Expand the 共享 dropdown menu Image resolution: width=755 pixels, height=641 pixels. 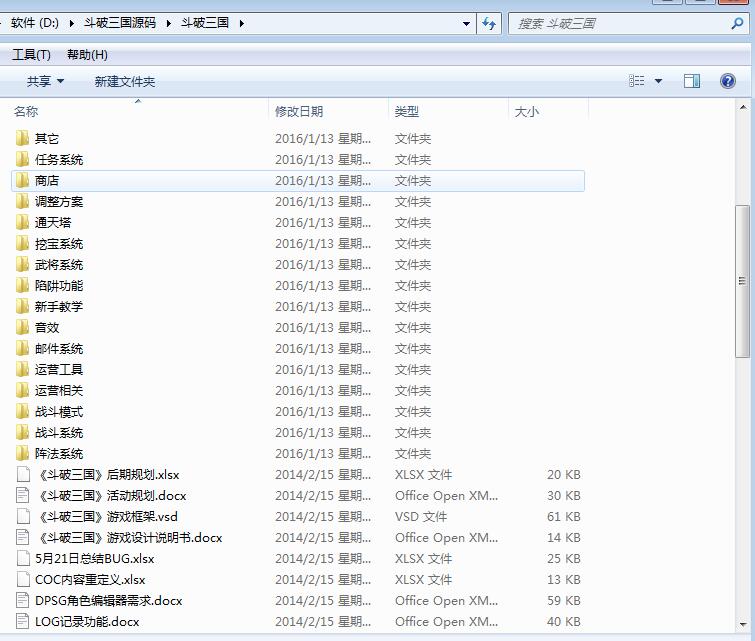[45, 81]
